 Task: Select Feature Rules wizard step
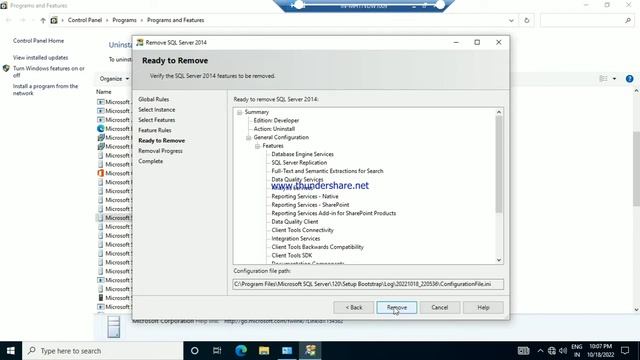pos(155,130)
